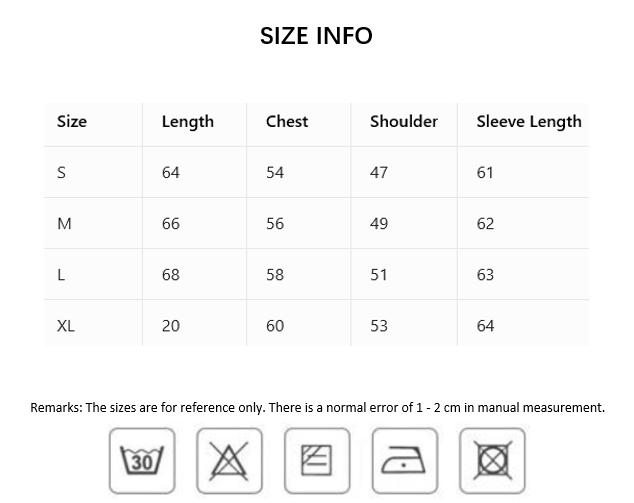
Task: Click the L size row label
Action: 61,275
